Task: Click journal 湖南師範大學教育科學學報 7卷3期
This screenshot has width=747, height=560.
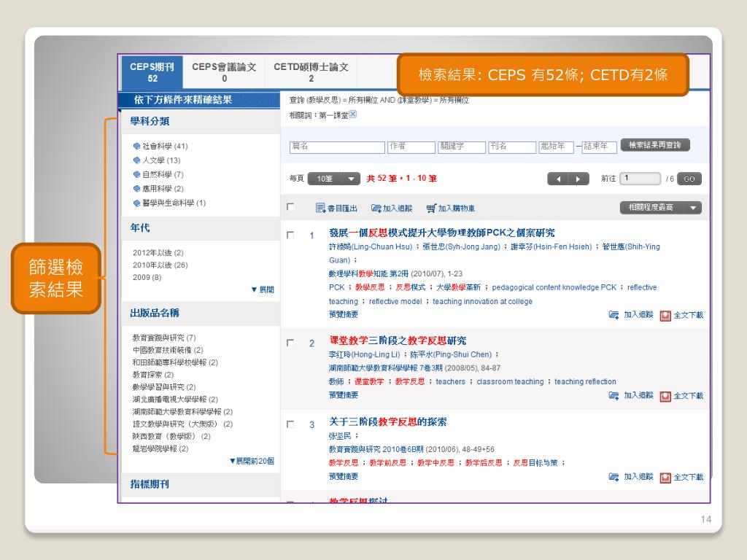Action: tap(385, 368)
